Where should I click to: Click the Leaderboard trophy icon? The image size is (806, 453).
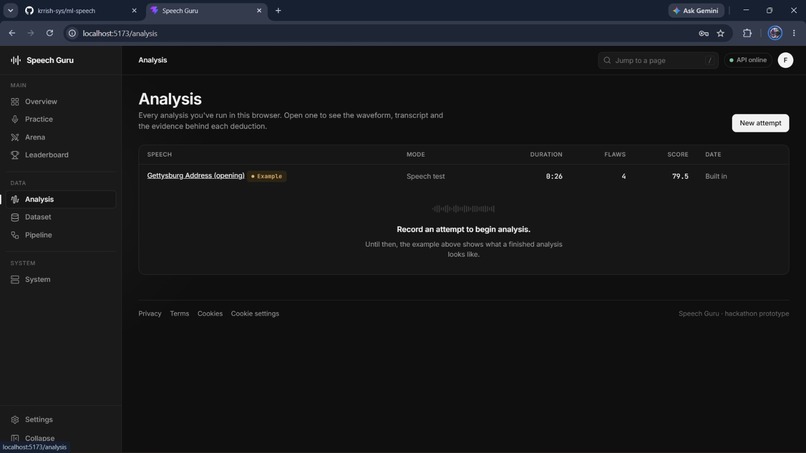(15, 155)
